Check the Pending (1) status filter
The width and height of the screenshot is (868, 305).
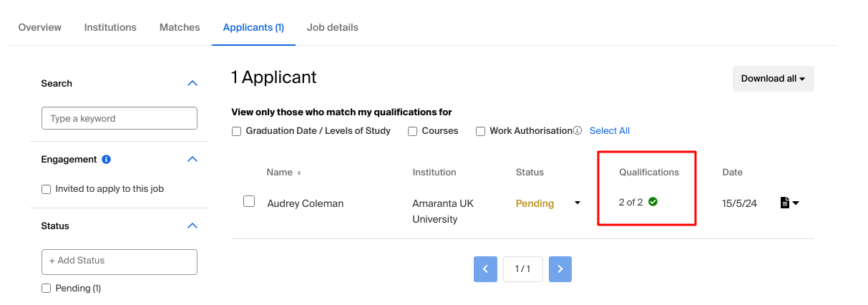[47, 288]
